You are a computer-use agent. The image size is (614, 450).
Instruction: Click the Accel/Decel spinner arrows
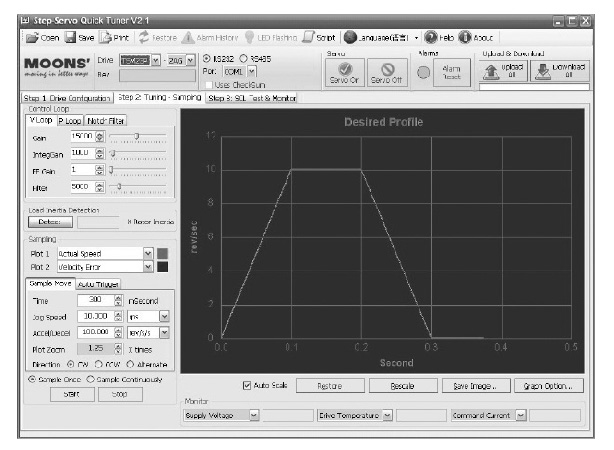(x=118, y=333)
